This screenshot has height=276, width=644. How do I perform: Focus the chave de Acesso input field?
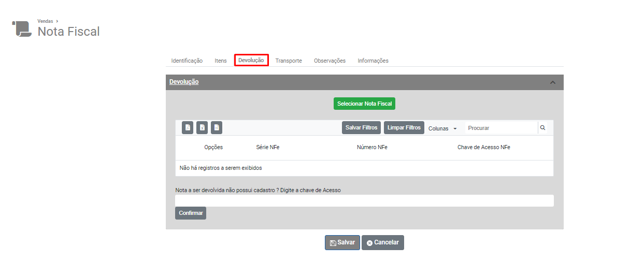point(364,201)
